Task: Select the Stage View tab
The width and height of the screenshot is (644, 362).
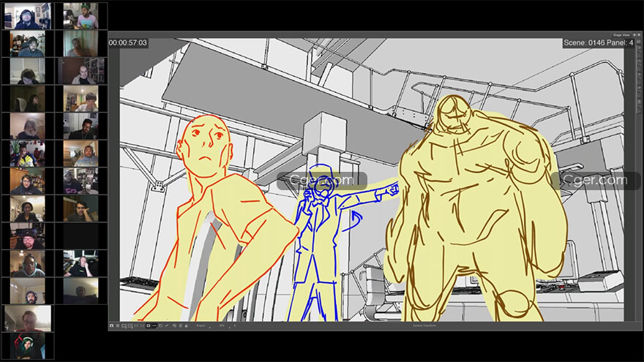Action: [621, 35]
